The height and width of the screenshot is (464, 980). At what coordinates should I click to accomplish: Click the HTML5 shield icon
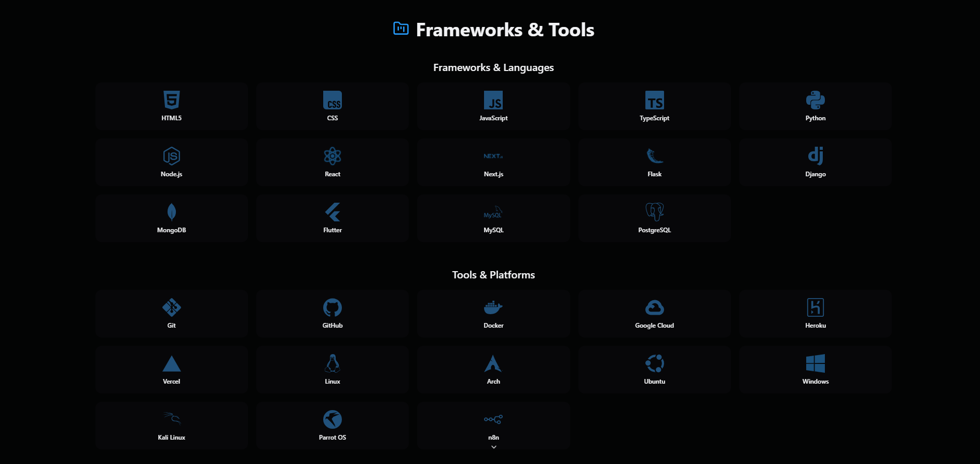coord(171,100)
